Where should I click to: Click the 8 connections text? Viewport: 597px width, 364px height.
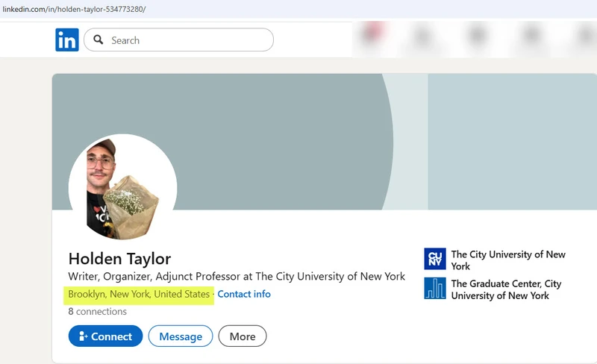[98, 312]
